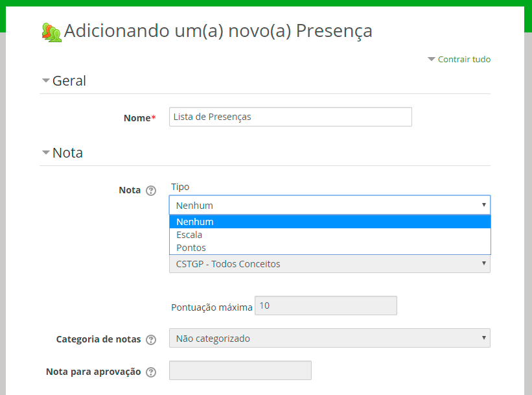
Task: Click the Pontuação máxima field
Action: 325,305
